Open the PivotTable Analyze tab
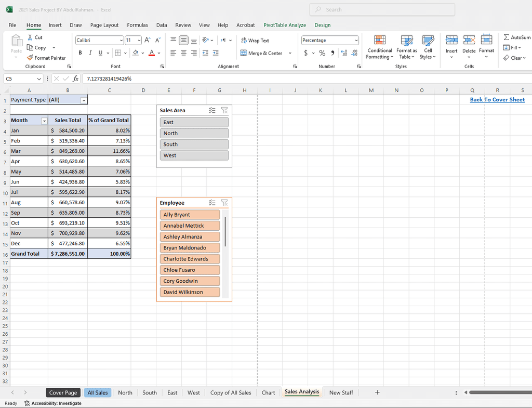Screen dimensions: 532x408 tap(284, 25)
